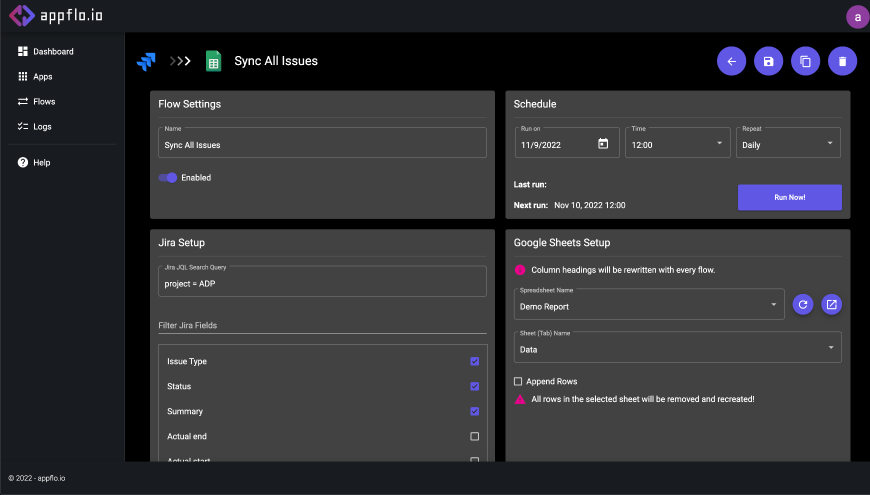
Task: Click the duplicate flow icon
Action: point(805,61)
